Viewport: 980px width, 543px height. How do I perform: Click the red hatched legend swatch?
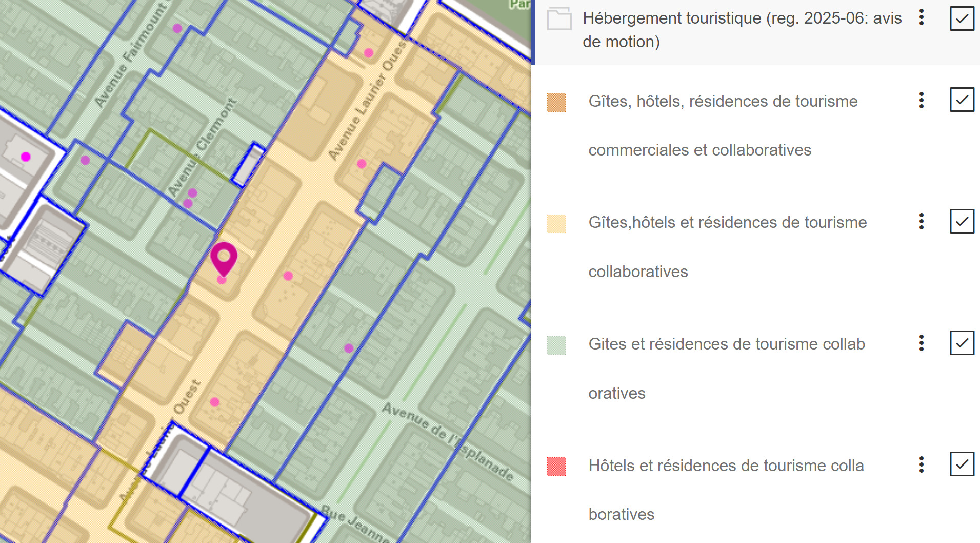(x=556, y=467)
